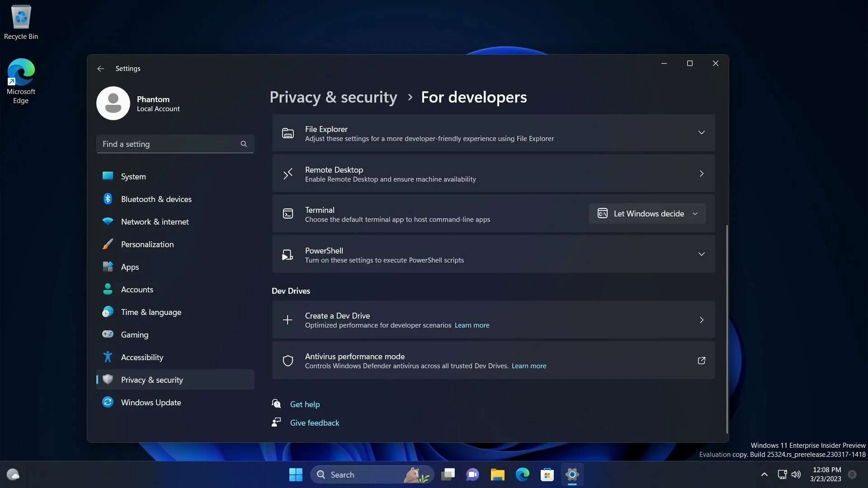Click the Create a Dev Drive plus icon
Screen dimensions: 868x488
click(x=288, y=320)
